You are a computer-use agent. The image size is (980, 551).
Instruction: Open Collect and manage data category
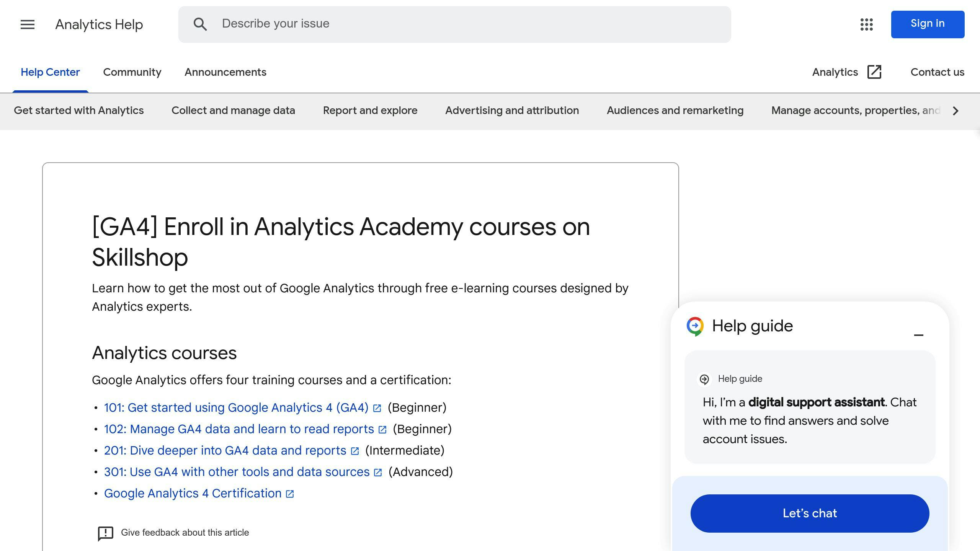[x=233, y=111]
